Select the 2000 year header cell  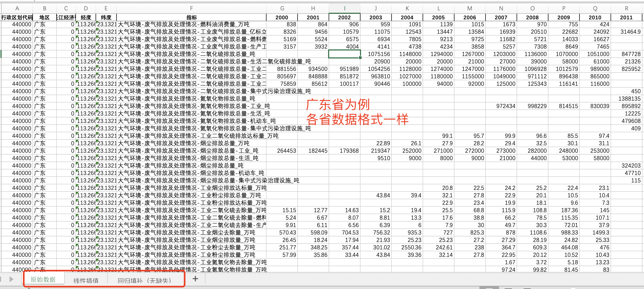pyautogui.click(x=282, y=17)
